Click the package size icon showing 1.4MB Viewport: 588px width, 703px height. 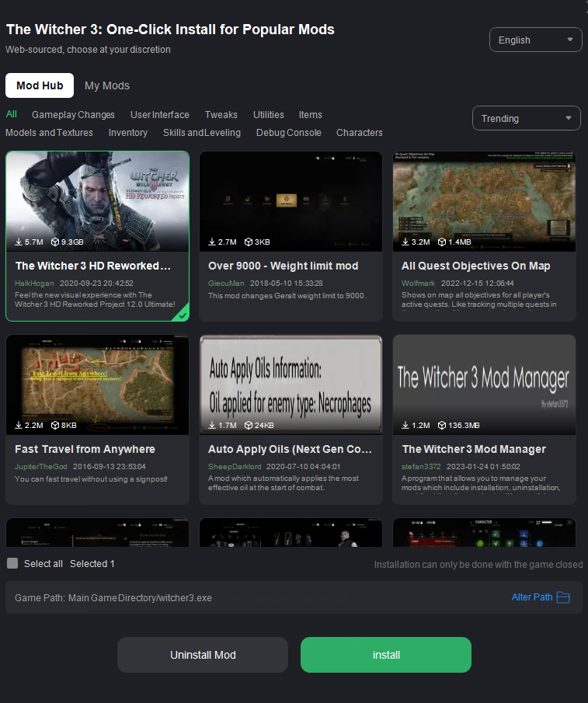coord(442,242)
